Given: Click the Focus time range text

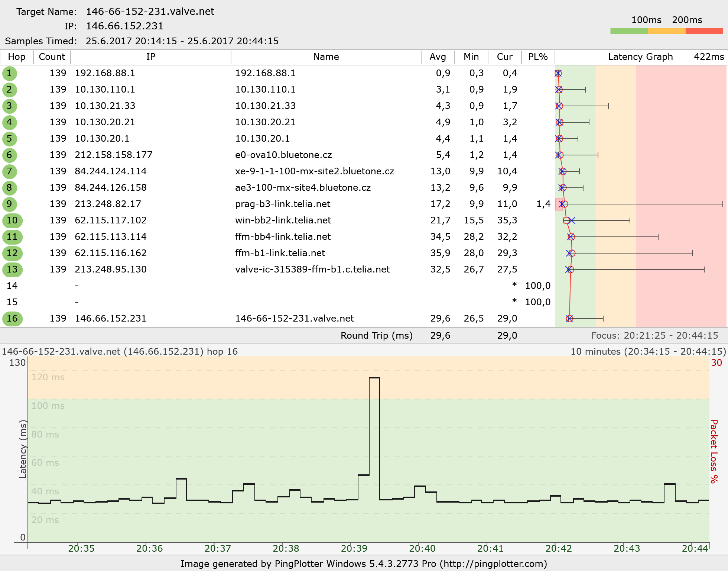Looking at the screenshot, I should point(654,336).
